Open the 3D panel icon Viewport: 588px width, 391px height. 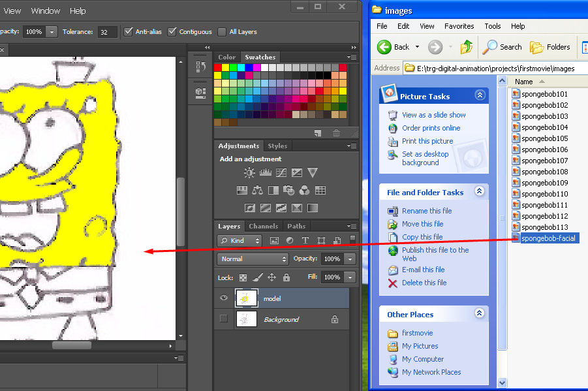coord(200,93)
